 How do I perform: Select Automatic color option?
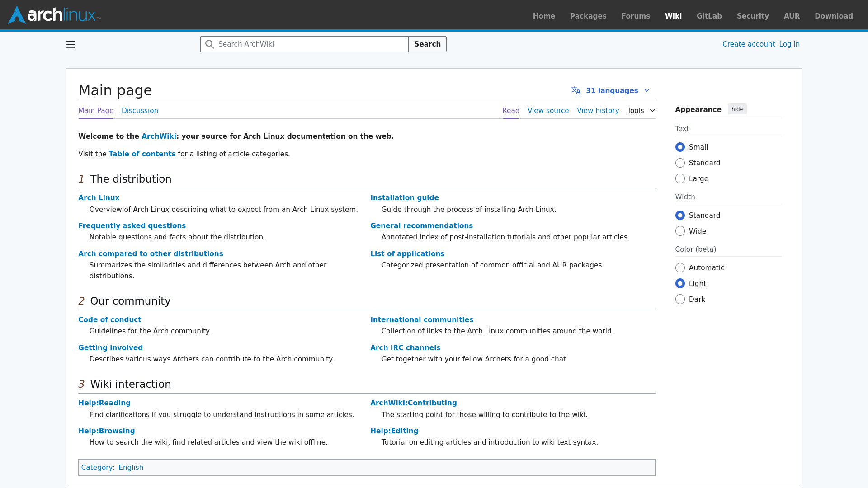(x=680, y=268)
